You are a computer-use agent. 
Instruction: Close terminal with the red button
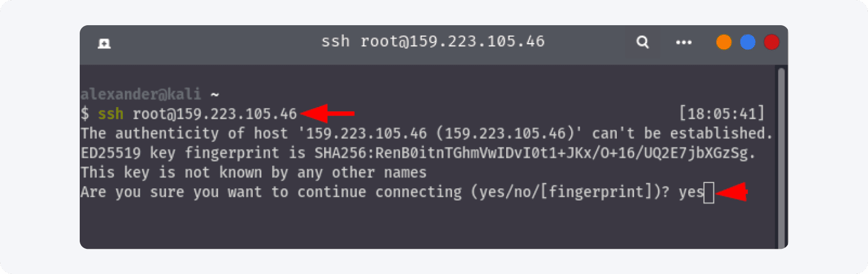(771, 42)
